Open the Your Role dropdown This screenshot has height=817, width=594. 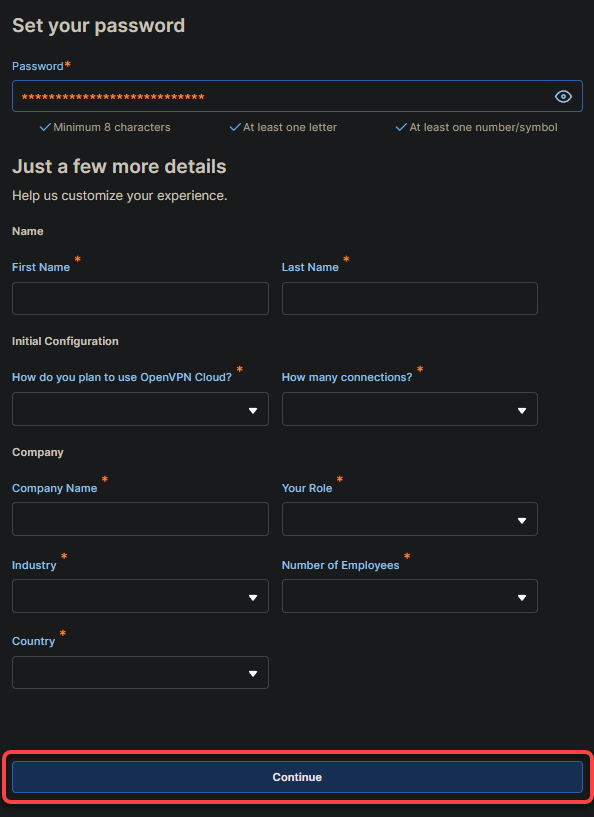point(410,519)
